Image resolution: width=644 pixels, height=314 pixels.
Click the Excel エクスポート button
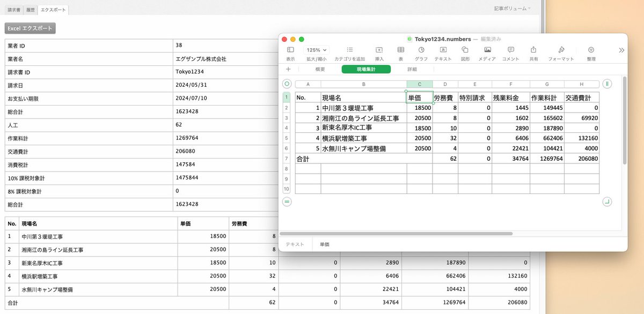(x=30, y=28)
